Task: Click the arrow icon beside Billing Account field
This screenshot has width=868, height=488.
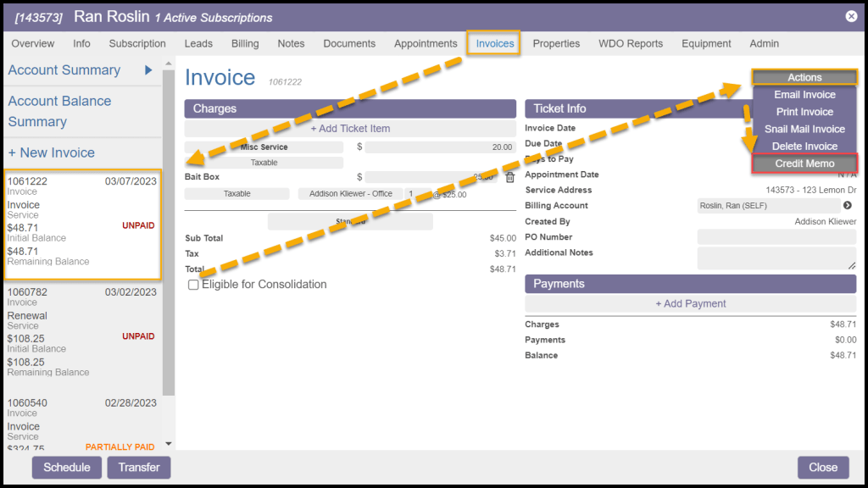Action: pos(847,206)
